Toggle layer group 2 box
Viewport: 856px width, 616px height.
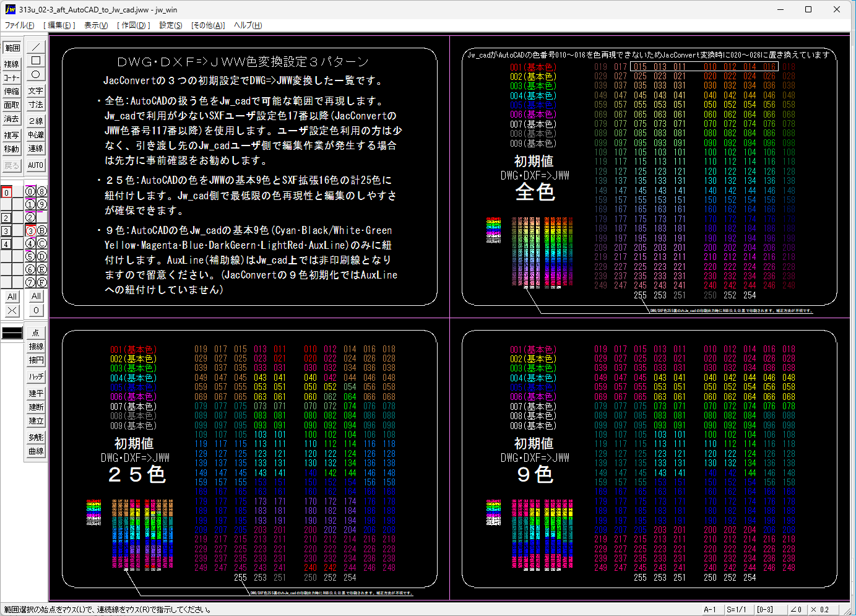6,218
